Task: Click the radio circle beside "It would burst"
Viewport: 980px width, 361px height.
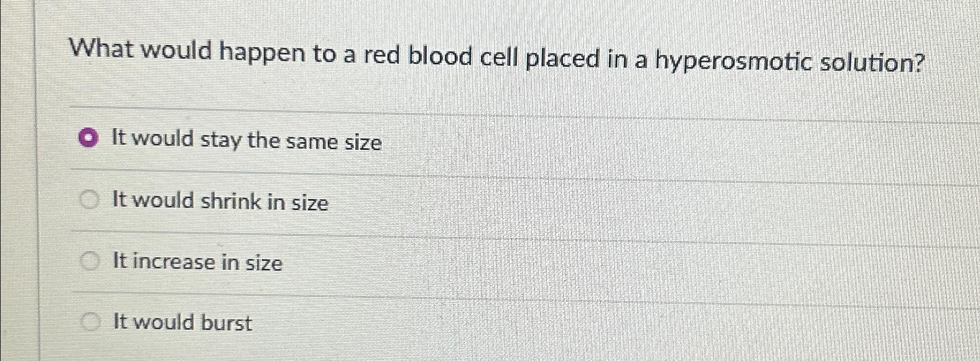Action: pyautogui.click(x=90, y=321)
